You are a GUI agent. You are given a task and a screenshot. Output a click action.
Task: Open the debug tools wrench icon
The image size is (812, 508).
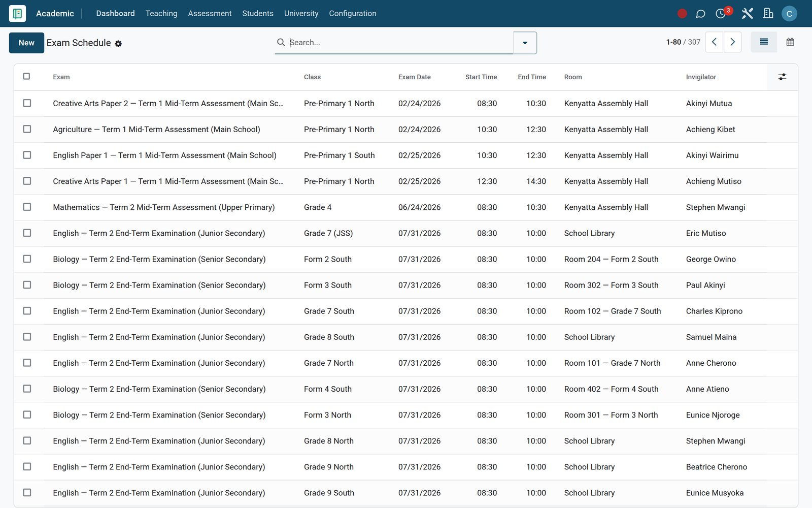[747, 14]
